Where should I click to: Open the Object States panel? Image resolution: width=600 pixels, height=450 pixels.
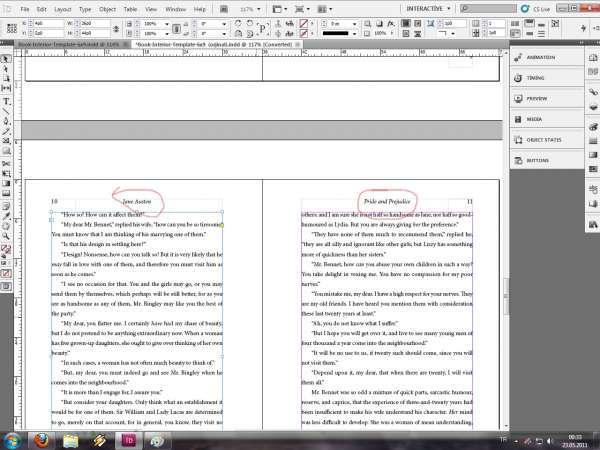click(547, 140)
